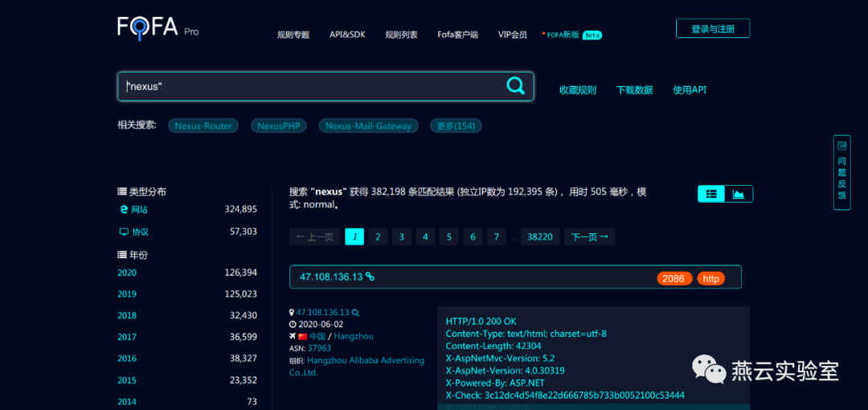Screen dimensions: 868x410
Task: Select Nexus-Router related search tag
Action: [203, 125]
